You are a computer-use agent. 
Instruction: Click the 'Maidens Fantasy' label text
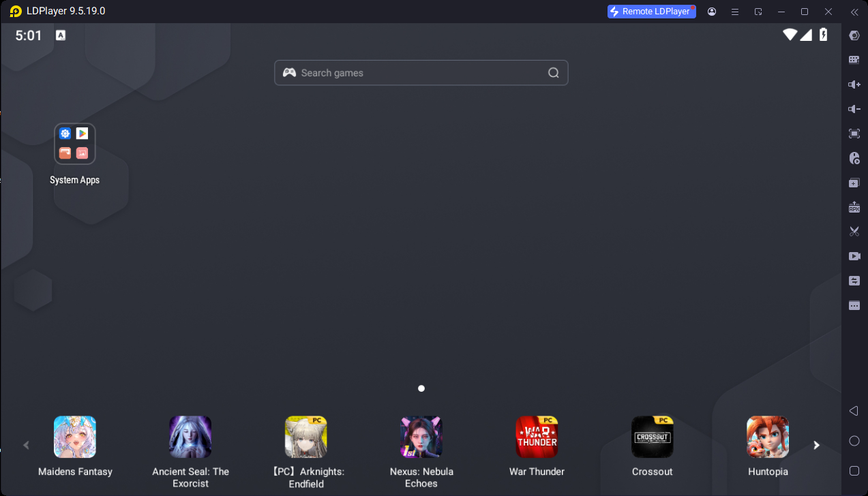pyautogui.click(x=75, y=471)
